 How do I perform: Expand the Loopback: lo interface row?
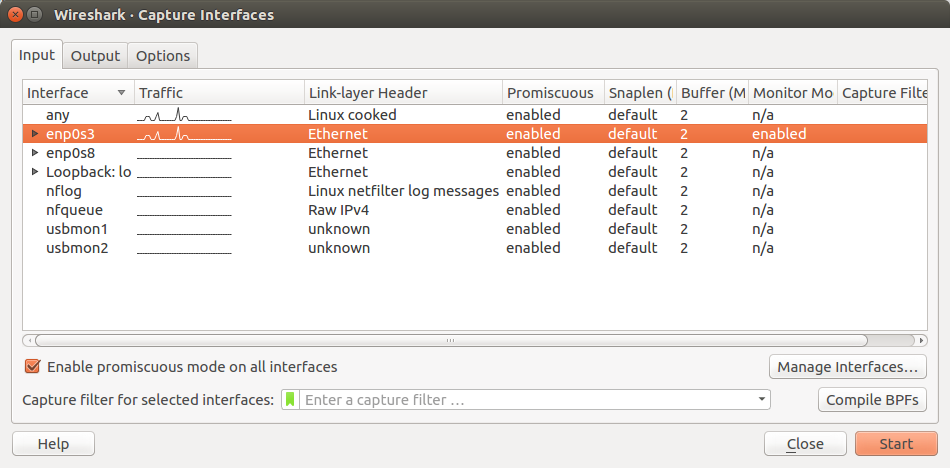[35, 172]
